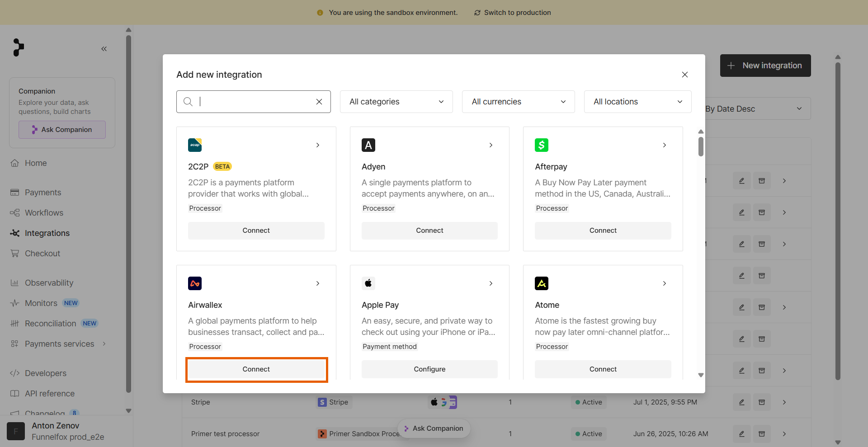Click the integration list scrollbar thumb
The width and height of the screenshot is (868, 447).
(701, 146)
